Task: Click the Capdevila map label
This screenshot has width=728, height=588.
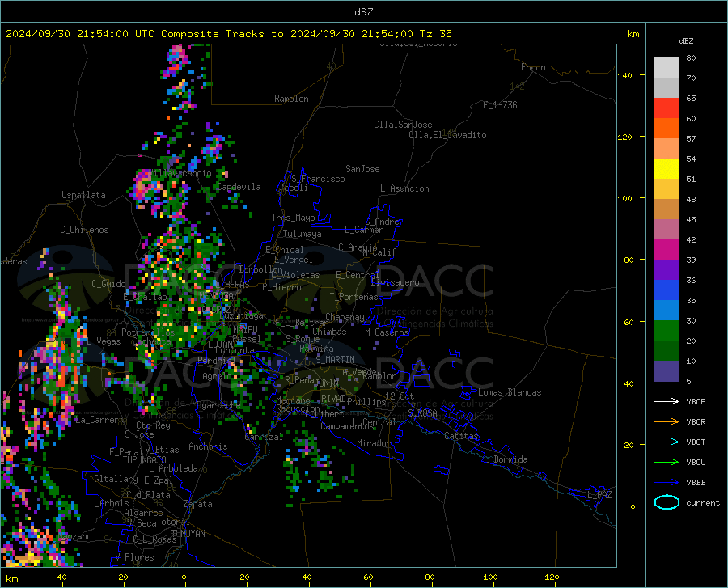Action: click(x=239, y=187)
